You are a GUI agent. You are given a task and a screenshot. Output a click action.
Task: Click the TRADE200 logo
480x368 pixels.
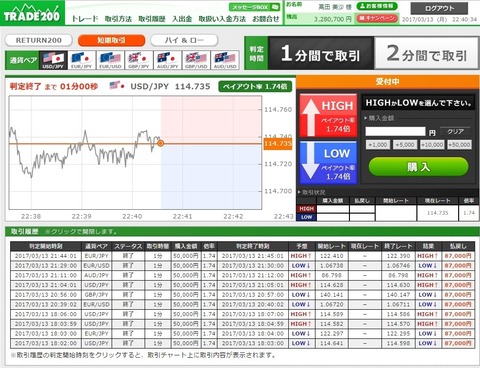32,14
